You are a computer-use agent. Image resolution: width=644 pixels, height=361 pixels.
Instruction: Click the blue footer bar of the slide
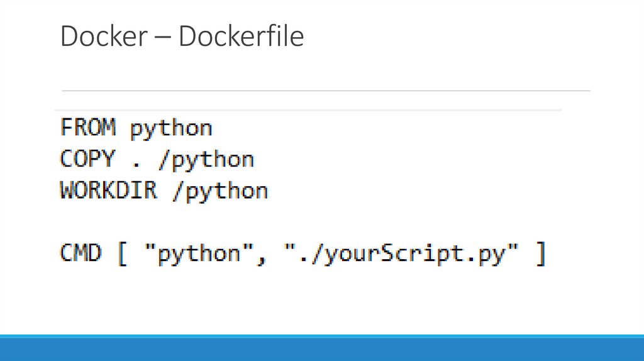point(322,348)
